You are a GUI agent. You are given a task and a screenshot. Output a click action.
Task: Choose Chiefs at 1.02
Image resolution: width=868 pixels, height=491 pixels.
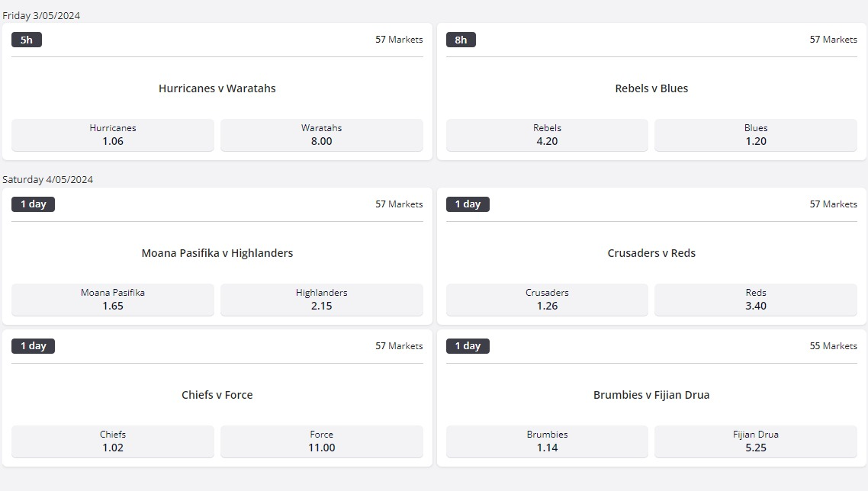point(113,441)
